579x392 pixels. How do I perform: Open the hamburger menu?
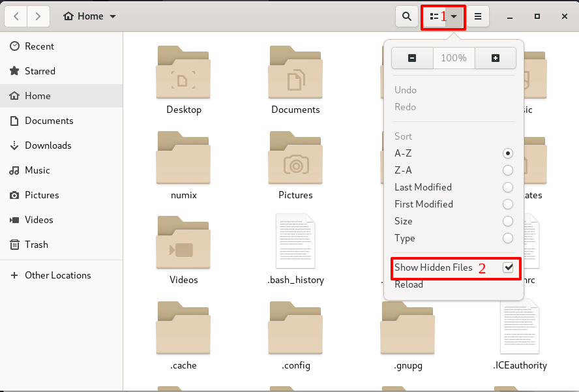478,16
